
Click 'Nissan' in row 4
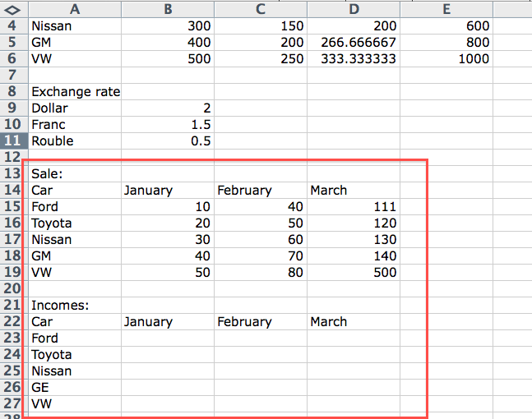(75, 25)
